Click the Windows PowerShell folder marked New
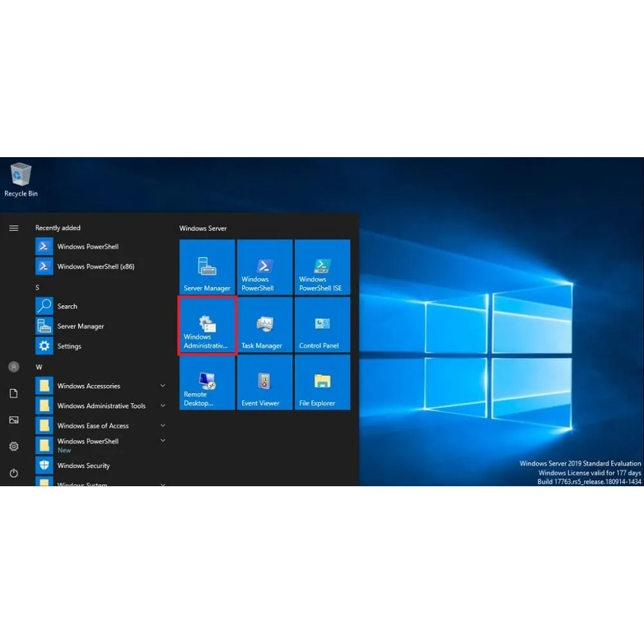Screen dimensions: 644x644 [100, 445]
